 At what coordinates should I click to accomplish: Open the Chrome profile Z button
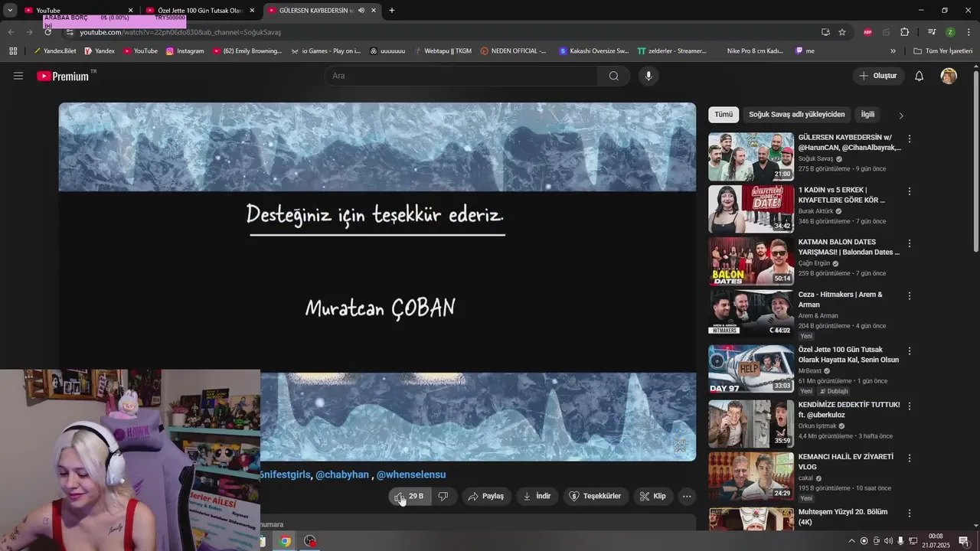[x=950, y=32]
